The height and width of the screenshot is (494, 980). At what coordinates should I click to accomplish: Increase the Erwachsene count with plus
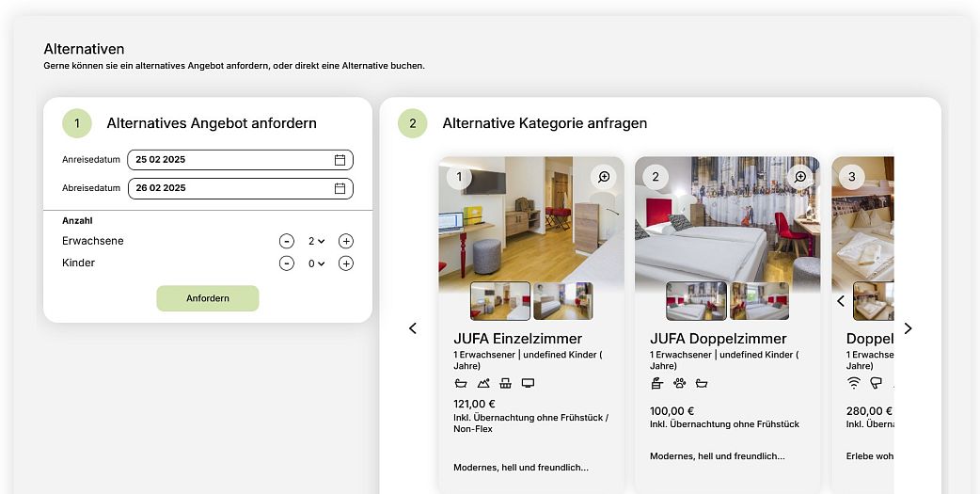(345, 241)
